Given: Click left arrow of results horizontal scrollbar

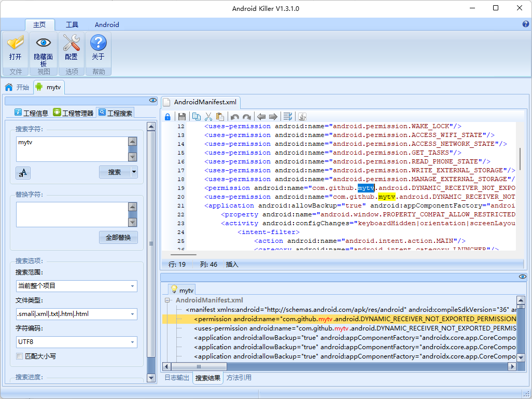Looking at the screenshot, I should [x=166, y=366].
